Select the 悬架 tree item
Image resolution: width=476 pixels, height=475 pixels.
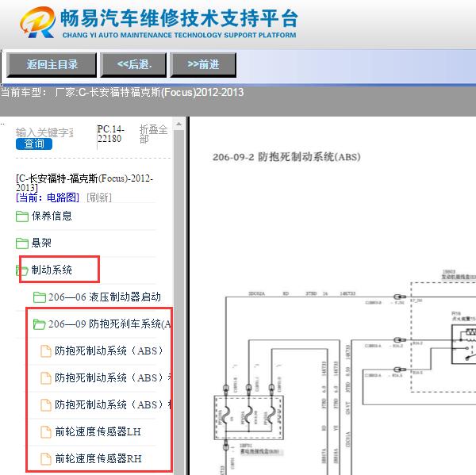(41, 243)
